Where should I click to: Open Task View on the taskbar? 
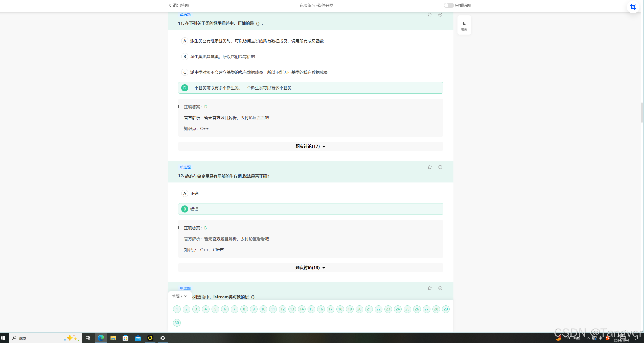[x=88, y=338]
